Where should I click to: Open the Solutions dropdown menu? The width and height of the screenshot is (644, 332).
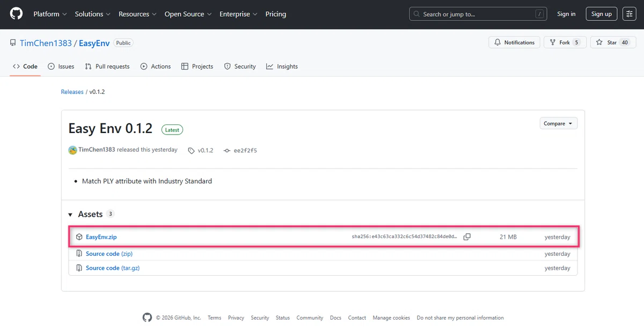92,14
